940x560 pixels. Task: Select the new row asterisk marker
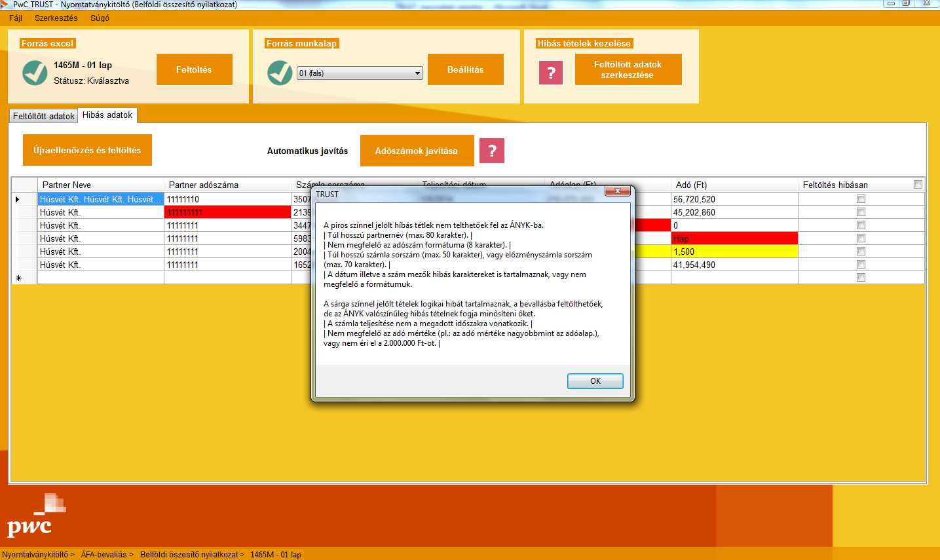18,278
